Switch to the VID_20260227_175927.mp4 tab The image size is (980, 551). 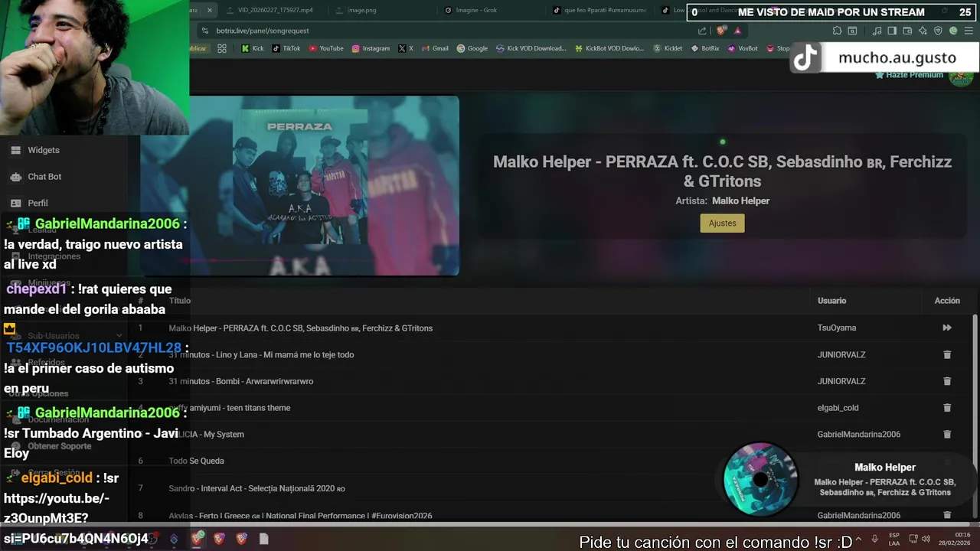[x=275, y=10]
